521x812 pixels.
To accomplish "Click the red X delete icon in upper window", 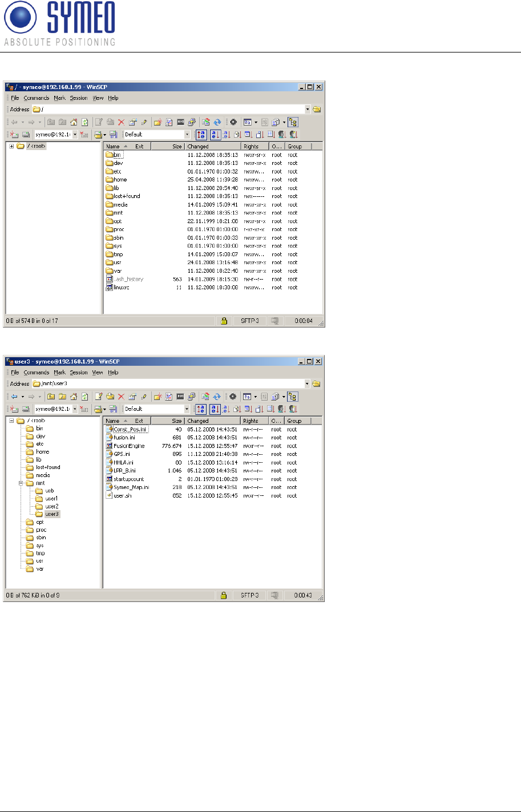I will [x=122, y=122].
